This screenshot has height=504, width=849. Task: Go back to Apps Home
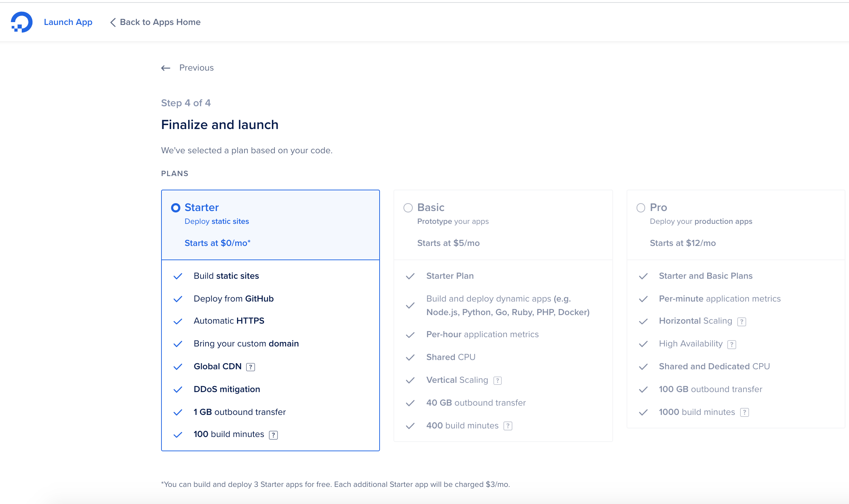(160, 22)
